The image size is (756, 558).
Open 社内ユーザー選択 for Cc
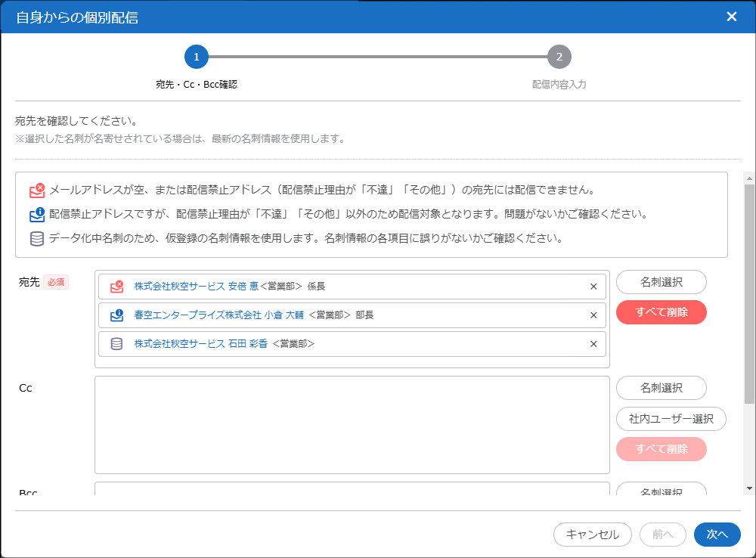pos(671,419)
